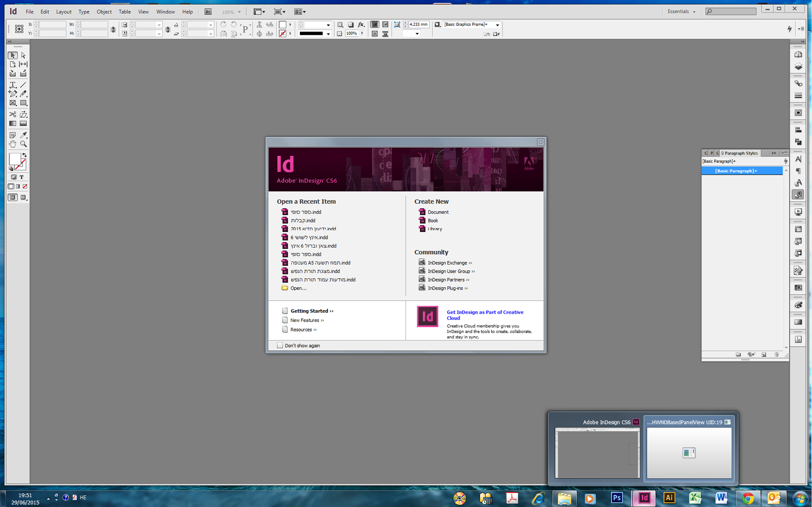Open the Swatches panel icon
This screenshot has height=507, width=812.
coord(798,288)
